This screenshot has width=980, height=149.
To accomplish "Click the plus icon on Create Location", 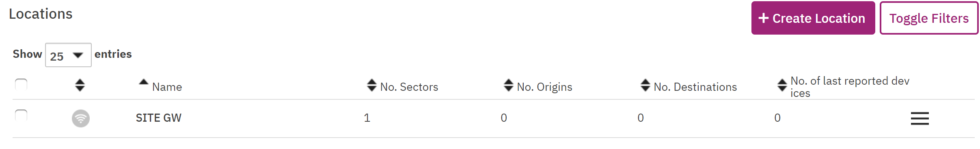I will coord(764,18).
